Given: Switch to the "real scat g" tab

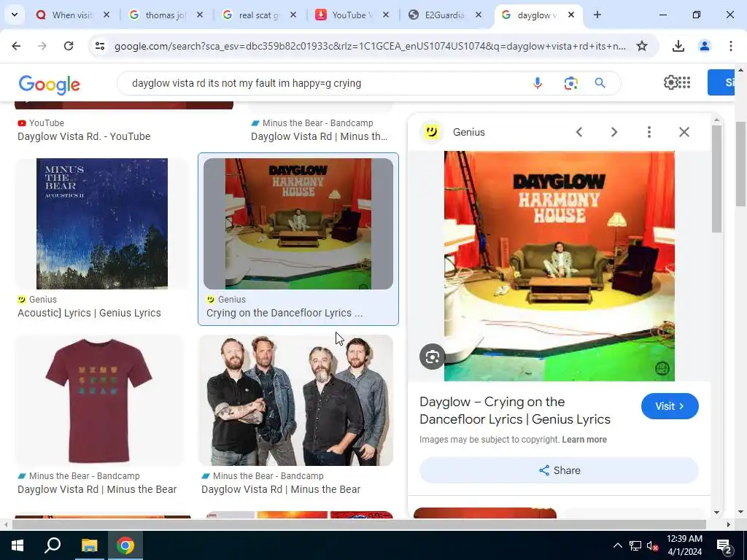Looking at the screenshot, I should [x=258, y=15].
